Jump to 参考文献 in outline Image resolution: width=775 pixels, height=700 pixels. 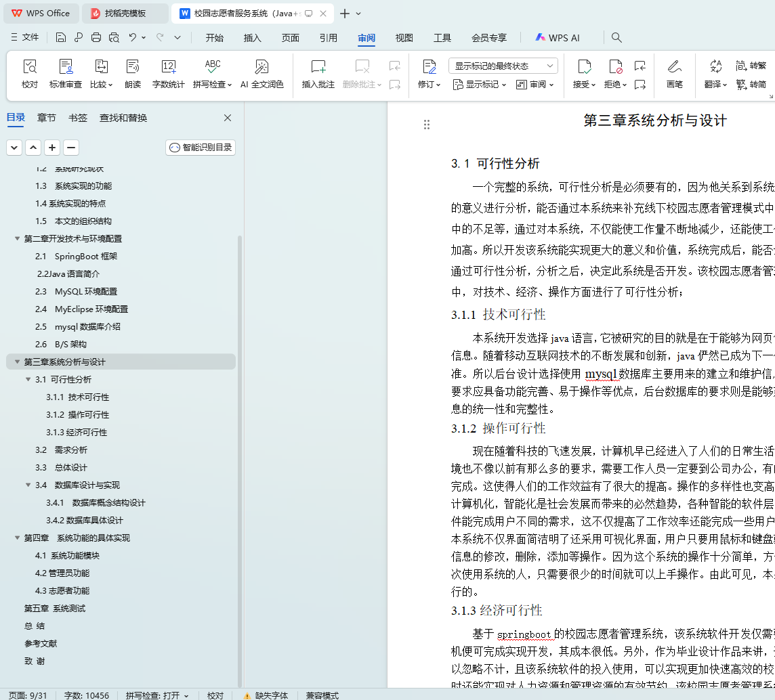point(41,643)
